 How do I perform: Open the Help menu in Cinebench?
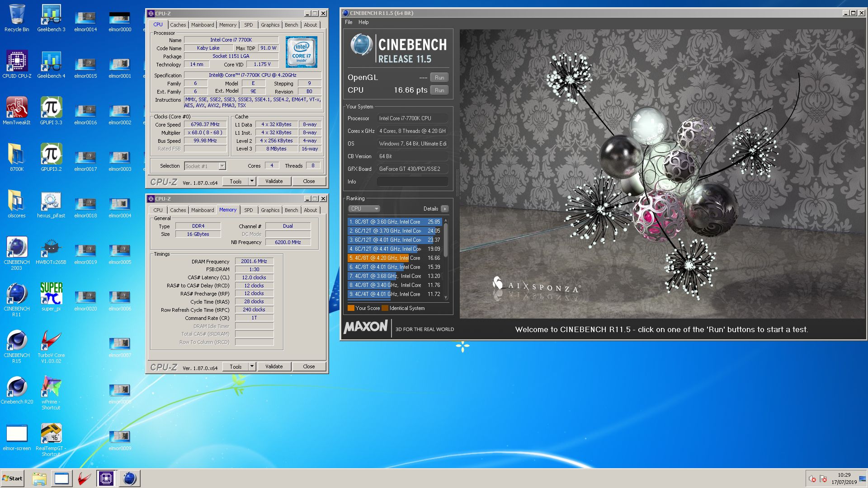click(363, 22)
